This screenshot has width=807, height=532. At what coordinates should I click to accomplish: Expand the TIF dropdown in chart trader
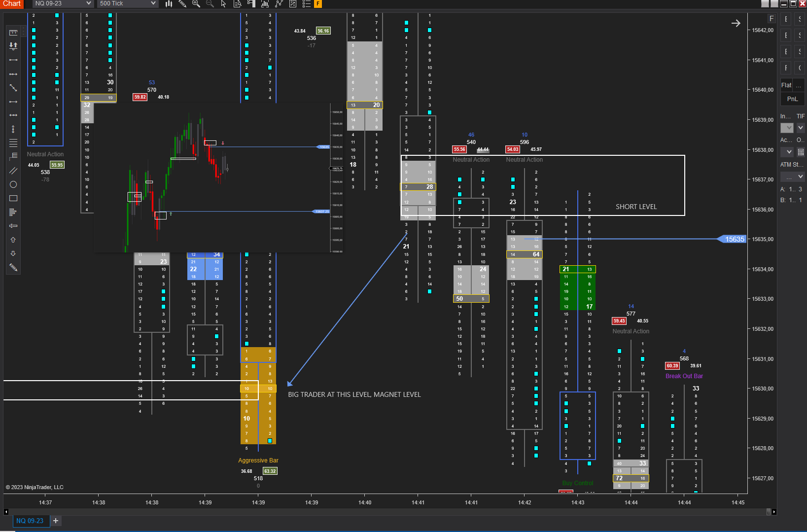click(x=801, y=128)
